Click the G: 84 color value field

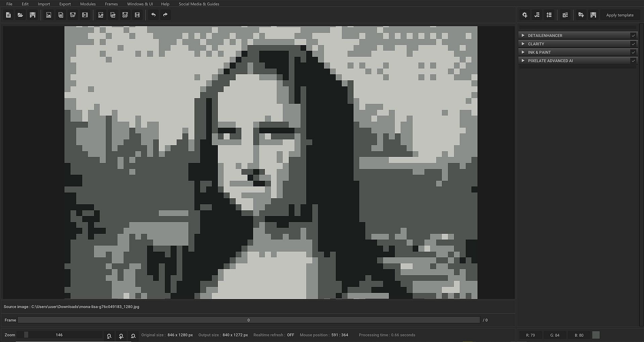tap(555, 335)
